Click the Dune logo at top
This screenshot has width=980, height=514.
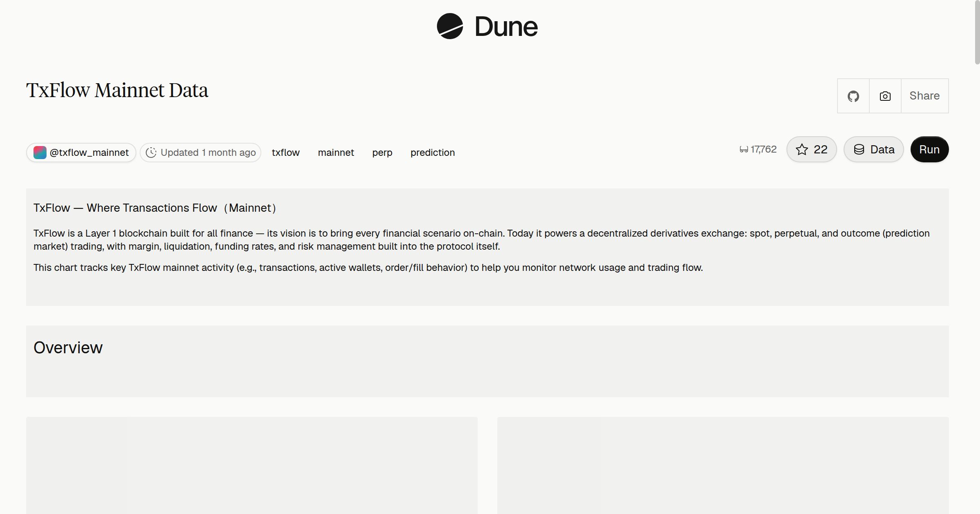[487, 26]
